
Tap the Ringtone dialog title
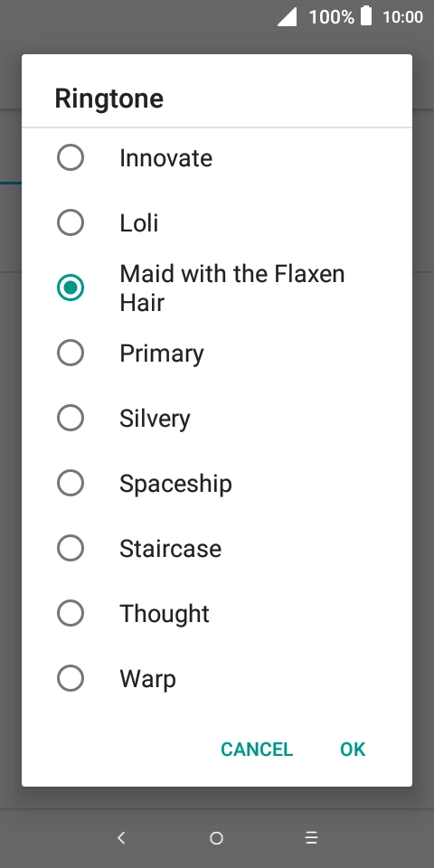109,99
